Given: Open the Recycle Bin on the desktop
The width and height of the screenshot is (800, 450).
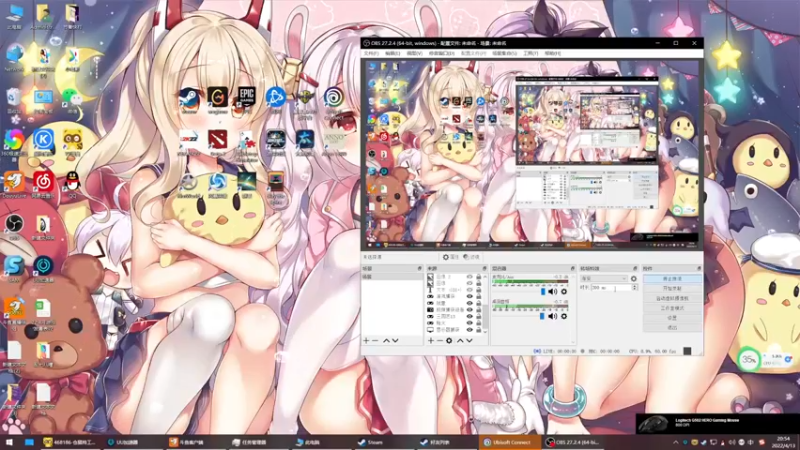Looking at the screenshot, I should coord(14,100).
